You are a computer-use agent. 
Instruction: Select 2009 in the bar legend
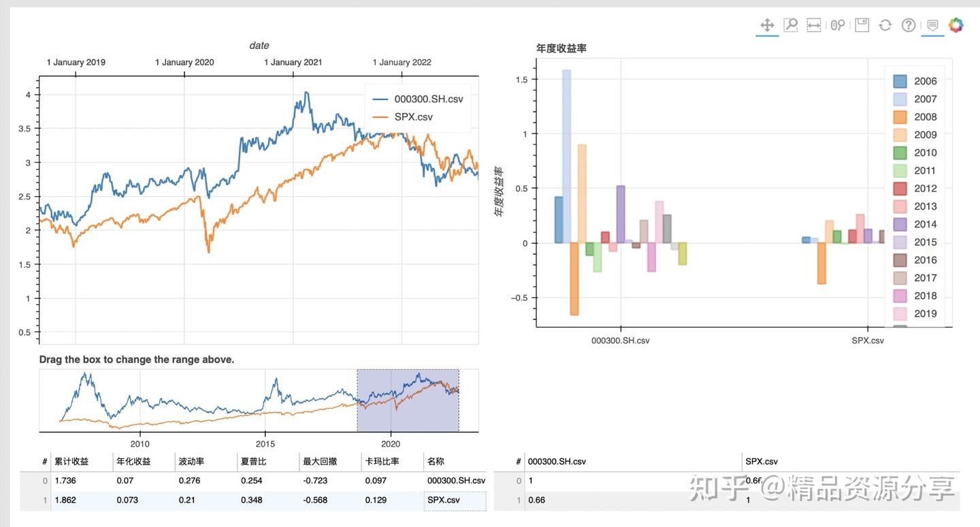click(x=915, y=135)
